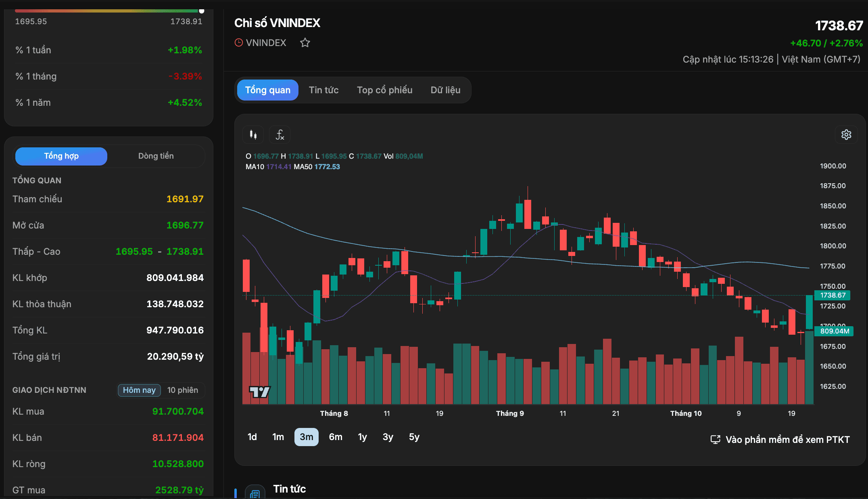Open the Tin tức tab
868x499 pixels.
[x=323, y=90]
